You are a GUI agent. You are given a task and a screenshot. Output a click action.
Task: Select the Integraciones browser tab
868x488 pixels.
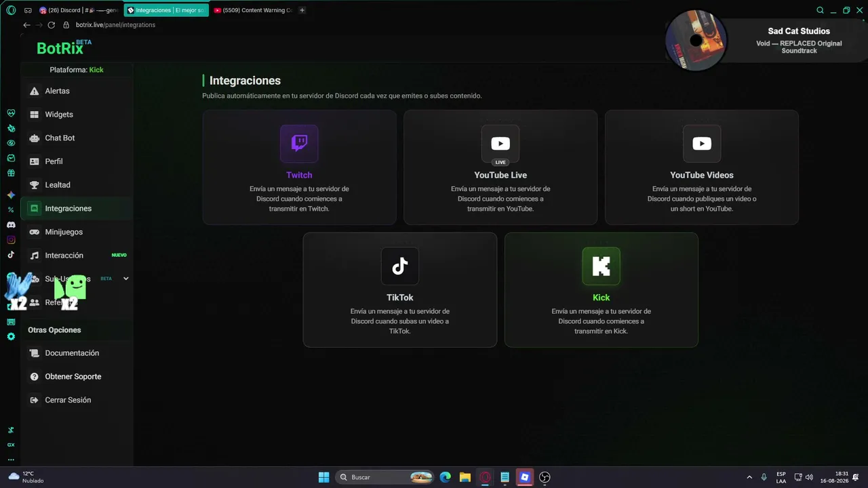[x=166, y=10]
